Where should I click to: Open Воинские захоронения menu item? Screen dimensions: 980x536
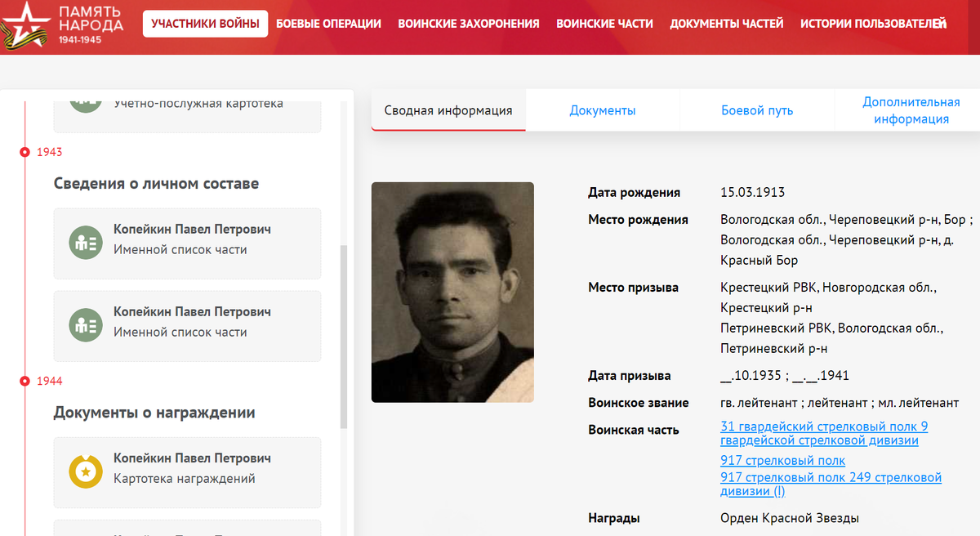[x=469, y=24]
